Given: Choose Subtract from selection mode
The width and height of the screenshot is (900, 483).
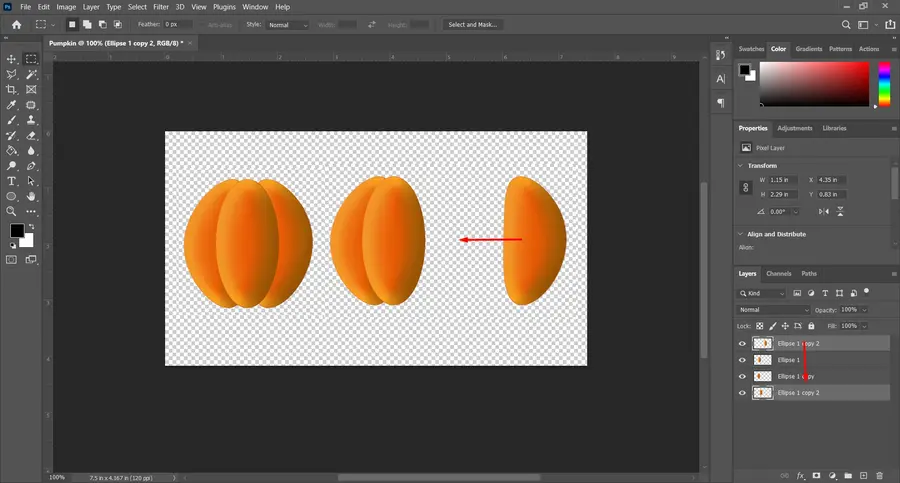Looking at the screenshot, I should [x=102, y=25].
